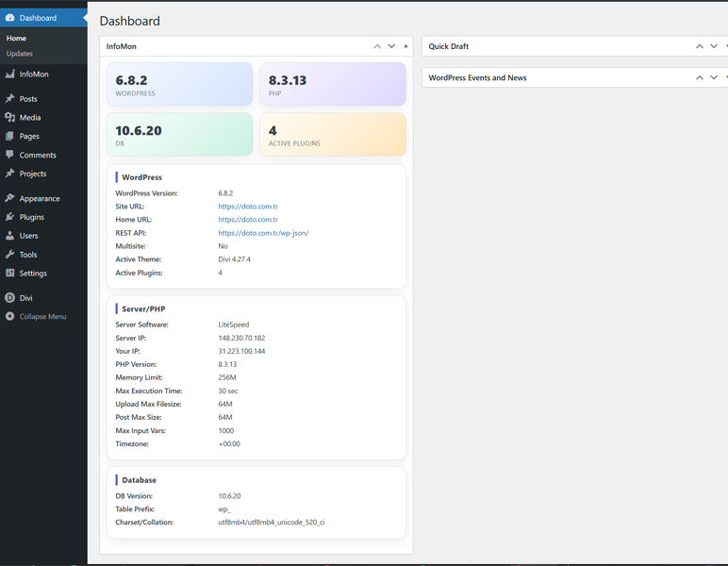This screenshot has height=566, width=728.
Task: Click the Settings sliders icon
Action: 9,273
